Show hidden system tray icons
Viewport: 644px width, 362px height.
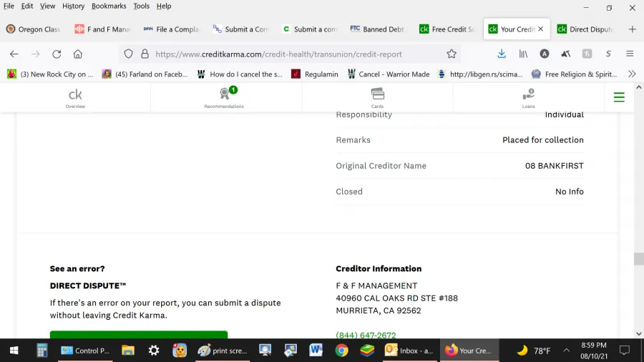(567, 351)
